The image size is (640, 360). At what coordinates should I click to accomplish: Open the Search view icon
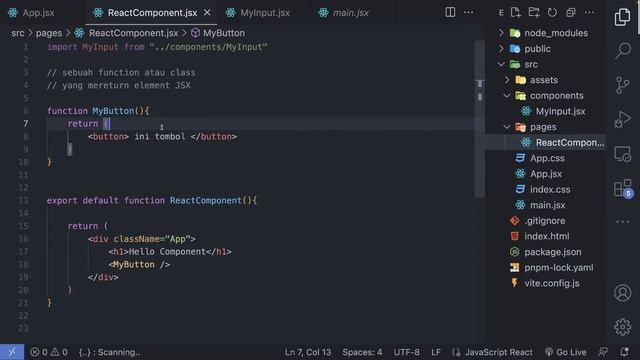(x=623, y=51)
